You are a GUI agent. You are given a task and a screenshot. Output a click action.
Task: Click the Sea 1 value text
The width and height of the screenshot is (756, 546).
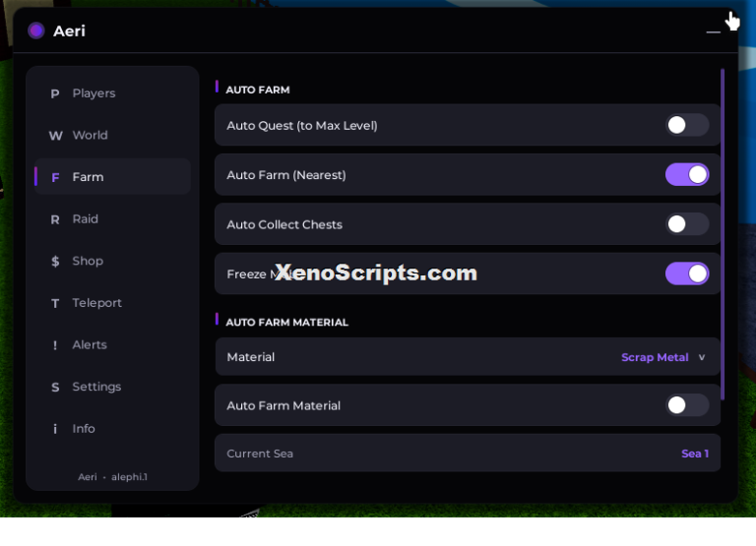coord(695,454)
